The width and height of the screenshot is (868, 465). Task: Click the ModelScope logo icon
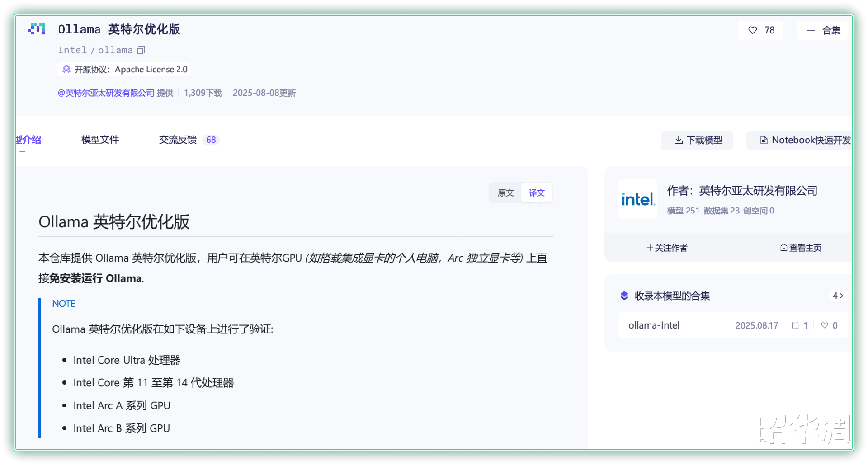coord(37,29)
